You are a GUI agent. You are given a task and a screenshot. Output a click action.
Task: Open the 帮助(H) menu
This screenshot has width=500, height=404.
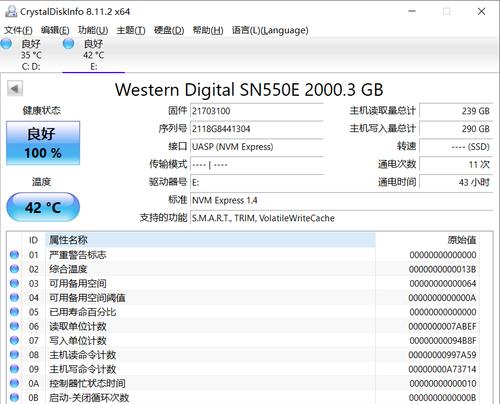point(208,30)
